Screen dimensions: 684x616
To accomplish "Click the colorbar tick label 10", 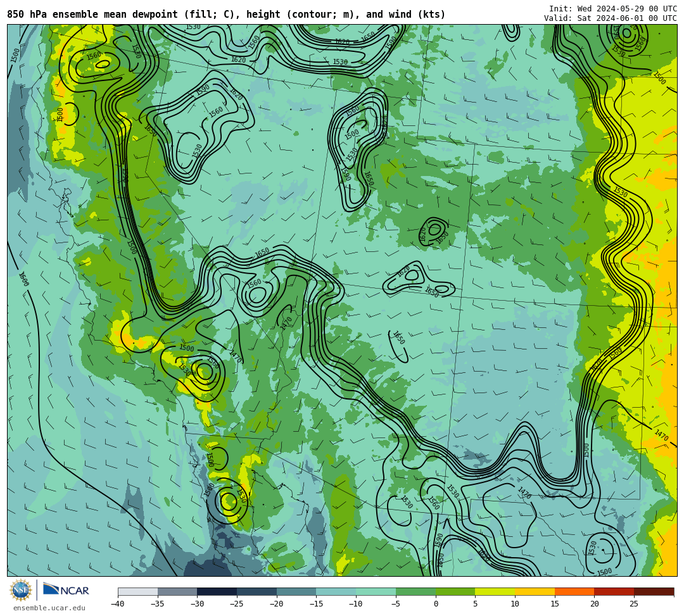I will pyautogui.click(x=515, y=604).
